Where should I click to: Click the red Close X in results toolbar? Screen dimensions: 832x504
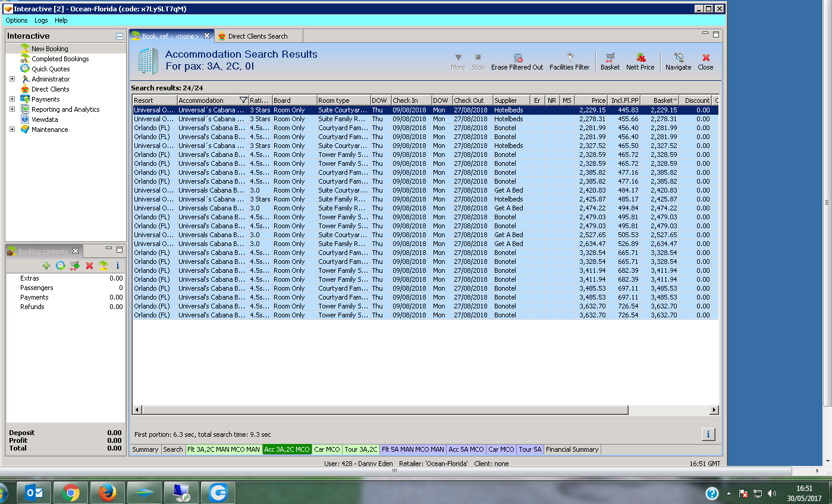click(x=706, y=58)
